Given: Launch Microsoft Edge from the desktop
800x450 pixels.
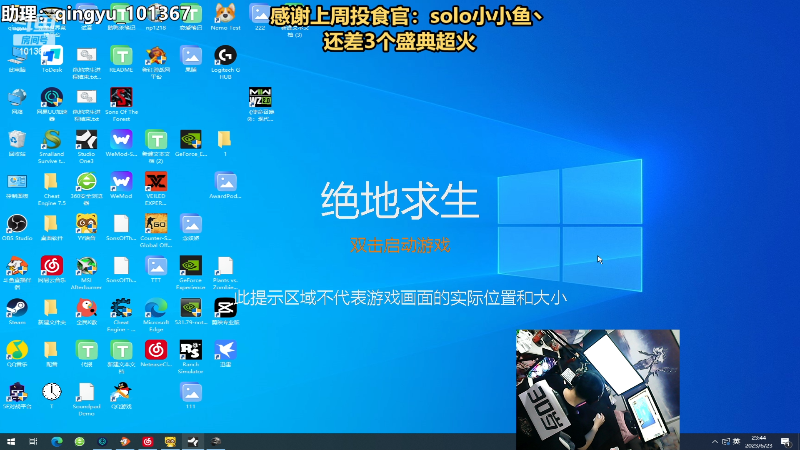Looking at the screenshot, I should (156, 315).
